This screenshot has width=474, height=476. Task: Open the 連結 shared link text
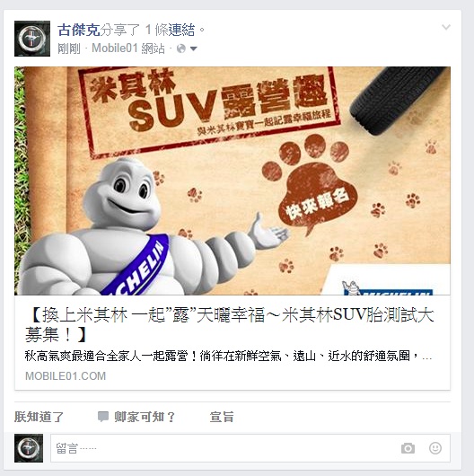181,30
